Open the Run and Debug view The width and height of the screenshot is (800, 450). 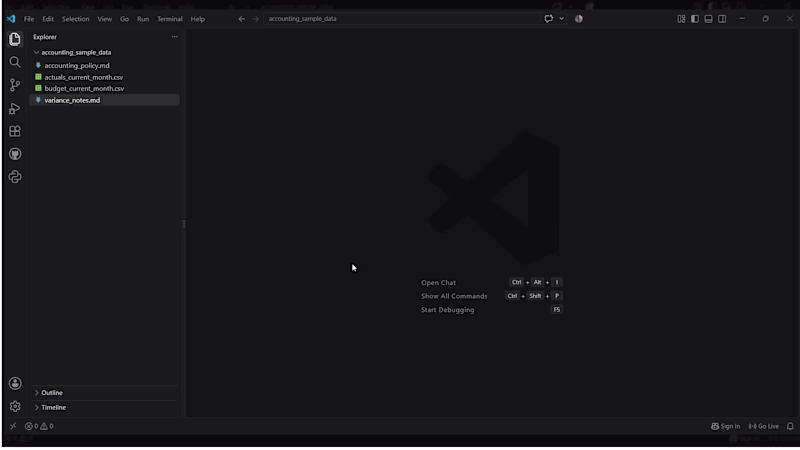(15, 108)
